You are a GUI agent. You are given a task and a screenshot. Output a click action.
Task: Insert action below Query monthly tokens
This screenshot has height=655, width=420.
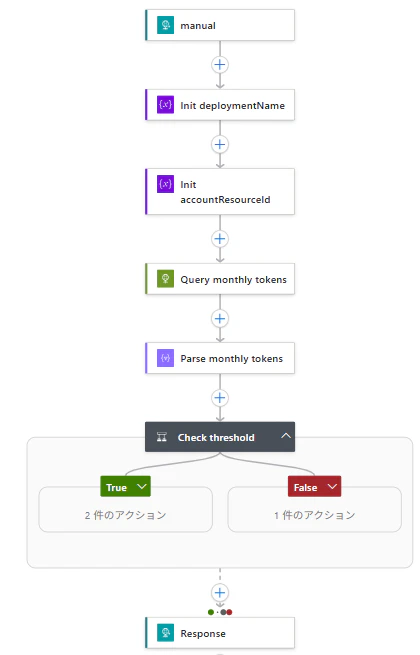tap(220, 319)
